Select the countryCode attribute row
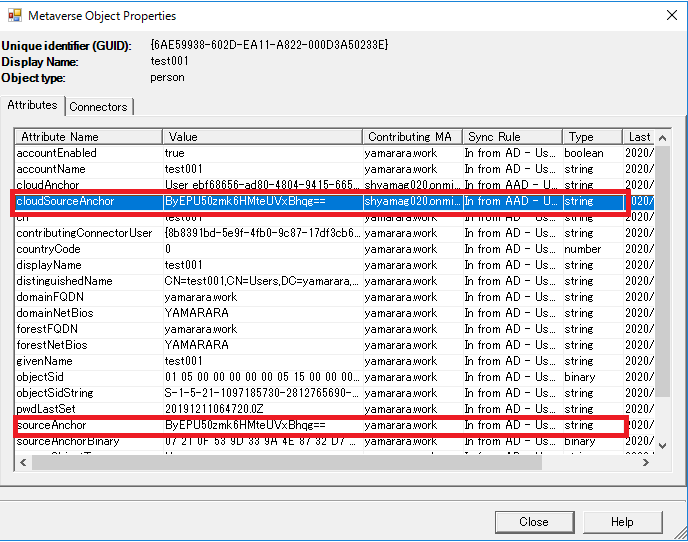This screenshot has width=688, height=542. click(x=335, y=249)
